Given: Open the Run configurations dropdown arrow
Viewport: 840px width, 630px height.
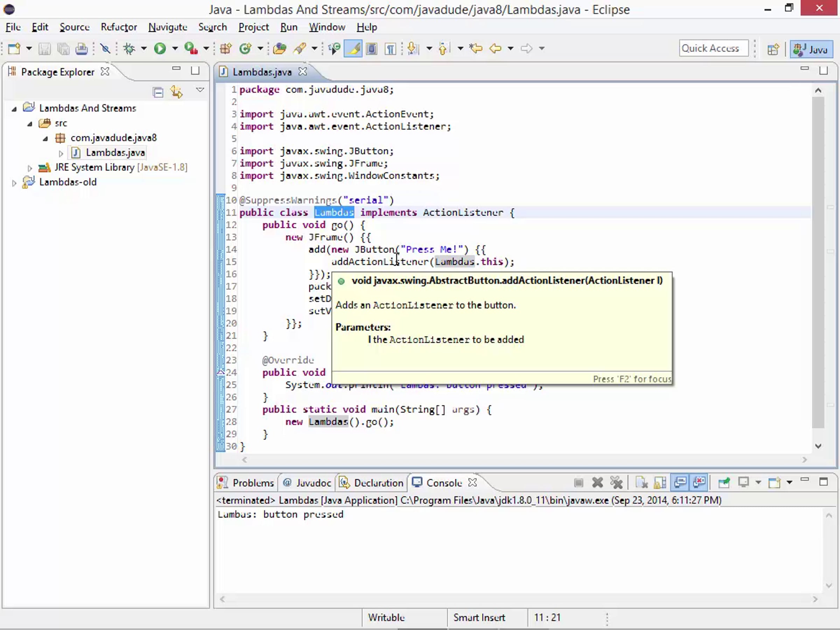Looking at the screenshot, I should [175, 49].
